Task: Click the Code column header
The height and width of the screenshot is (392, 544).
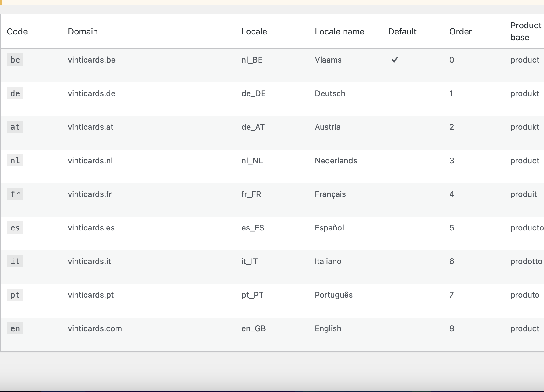Action: (x=17, y=31)
